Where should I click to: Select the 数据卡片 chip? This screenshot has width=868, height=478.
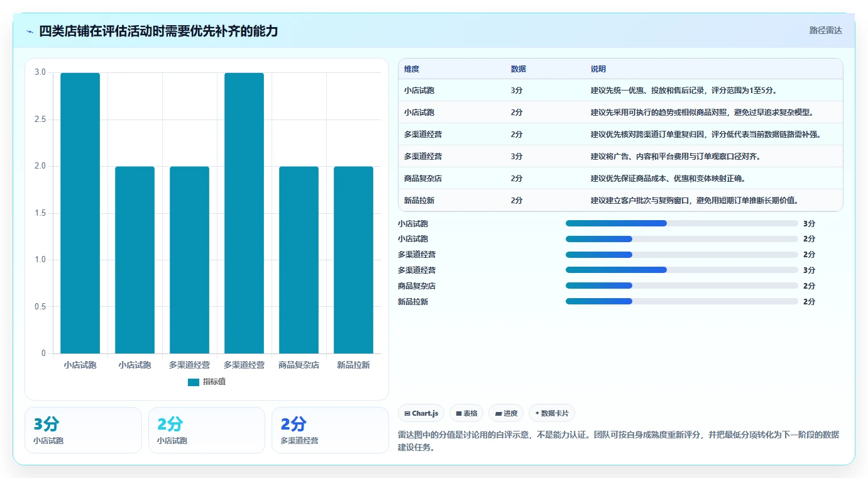click(552, 413)
